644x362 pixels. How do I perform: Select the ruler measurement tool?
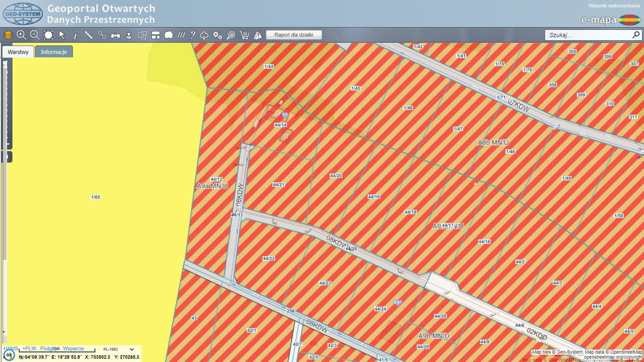(x=89, y=35)
